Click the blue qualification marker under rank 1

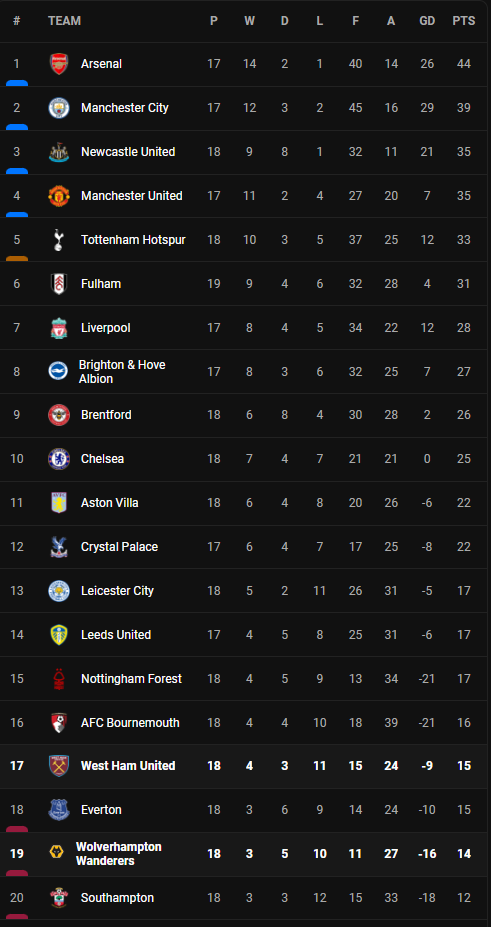point(17,83)
